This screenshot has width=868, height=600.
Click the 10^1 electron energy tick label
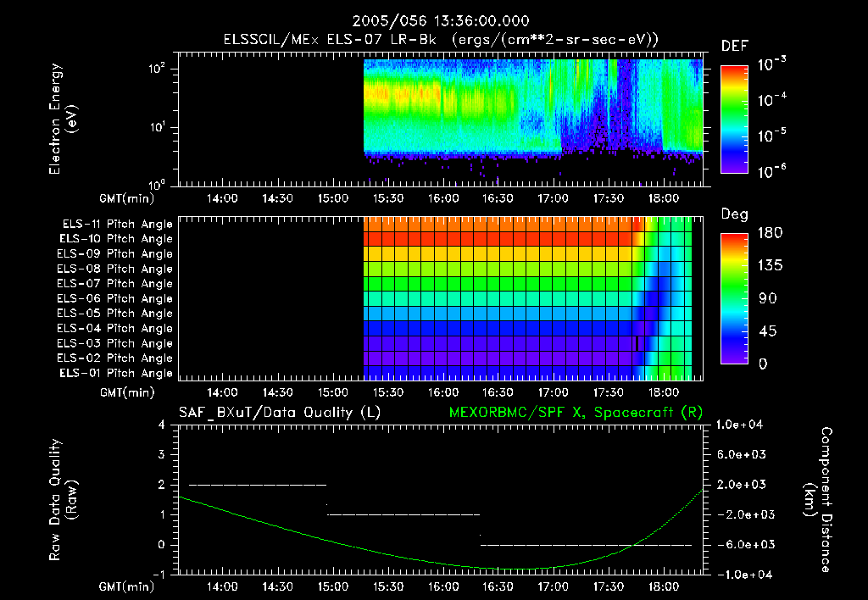point(157,127)
